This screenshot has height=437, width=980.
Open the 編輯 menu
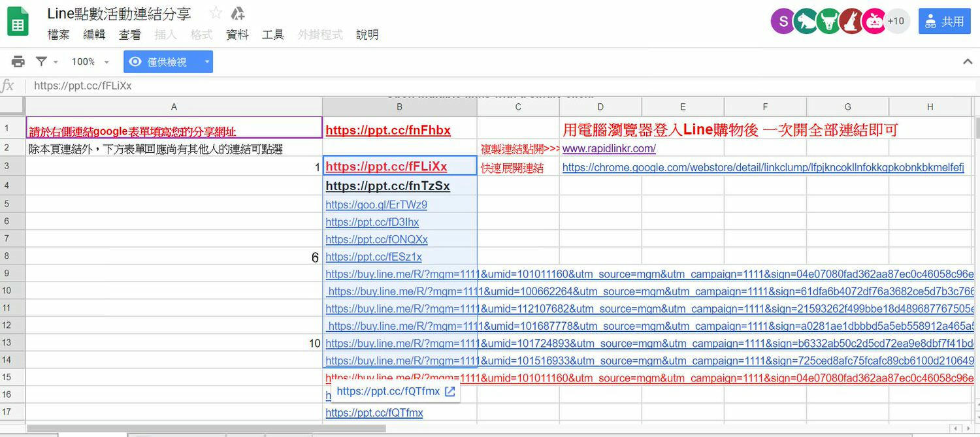(x=95, y=35)
